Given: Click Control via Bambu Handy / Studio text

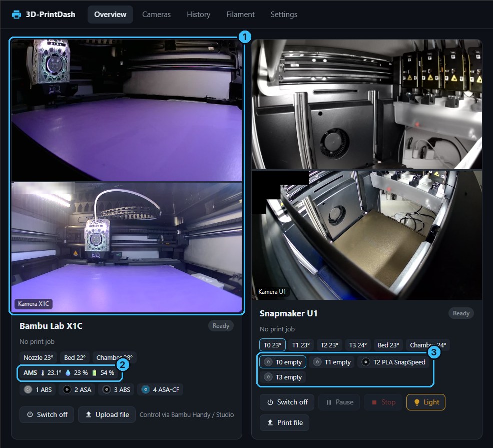Looking at the screenshot, I should [187, 414].
